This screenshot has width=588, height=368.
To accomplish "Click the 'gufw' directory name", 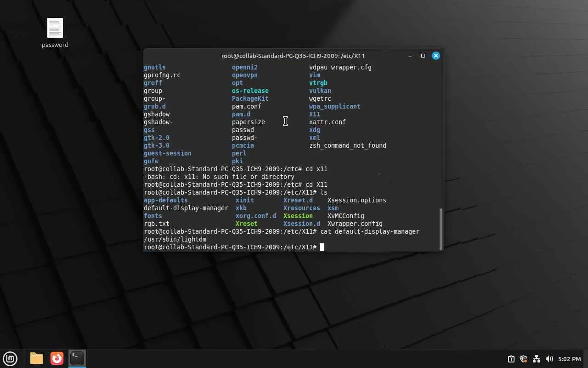I will click(x=151, y=161).
